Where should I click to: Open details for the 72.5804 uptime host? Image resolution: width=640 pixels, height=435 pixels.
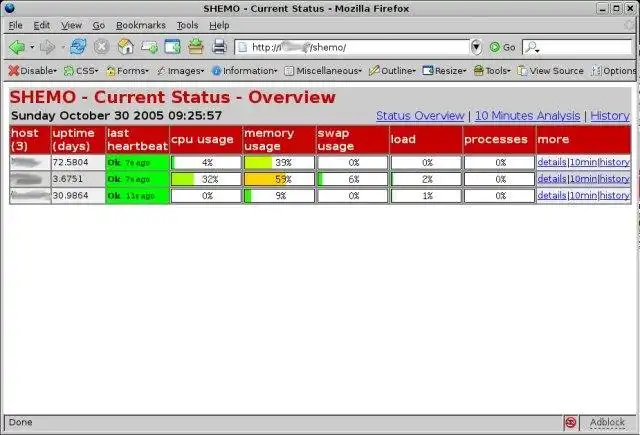[x=552, y=162]
